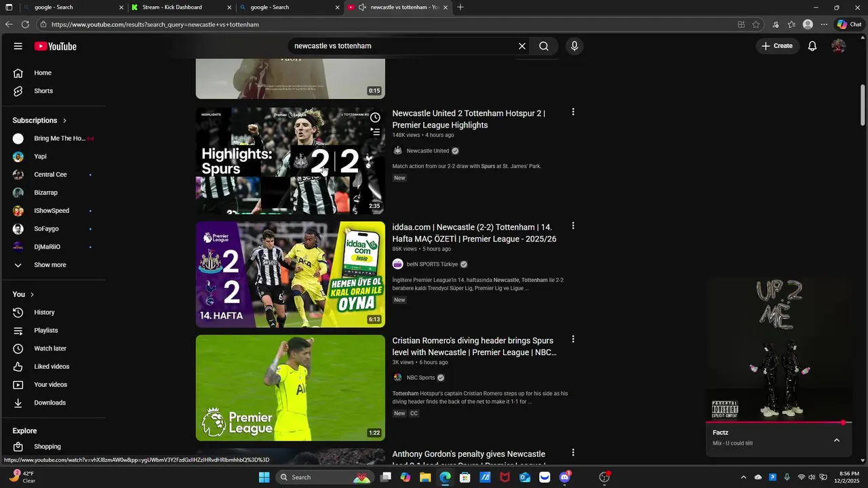This screenshot has width=868, height=488.
Task: Seek the Factz miniplayer progress bar
Action: point(778,422)
